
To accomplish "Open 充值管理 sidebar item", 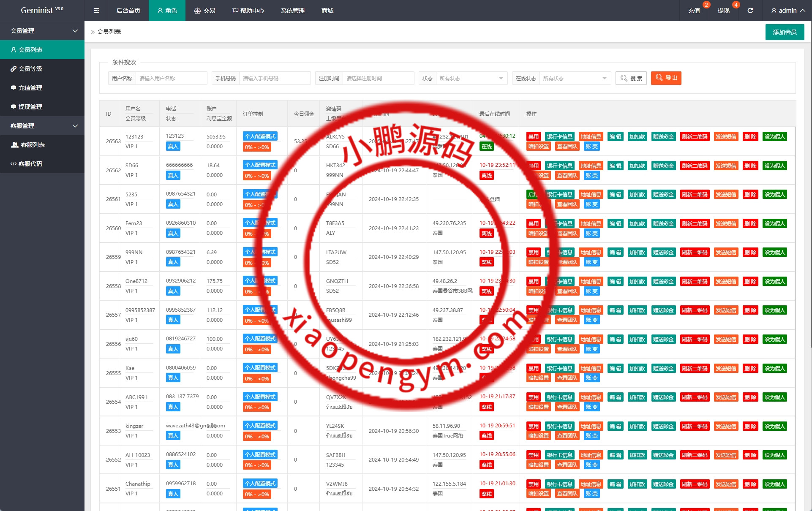I will (30, 88).
